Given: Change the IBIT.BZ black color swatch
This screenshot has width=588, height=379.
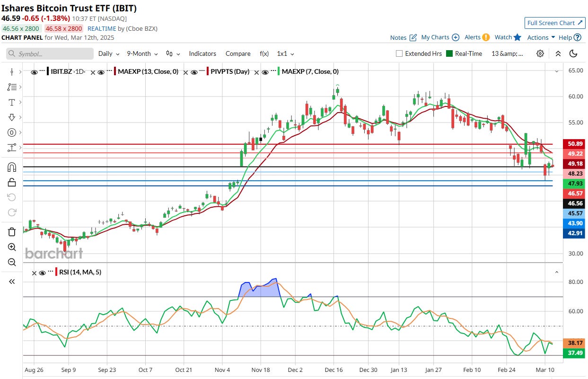Looking at the screenshot, I should 48,72.
